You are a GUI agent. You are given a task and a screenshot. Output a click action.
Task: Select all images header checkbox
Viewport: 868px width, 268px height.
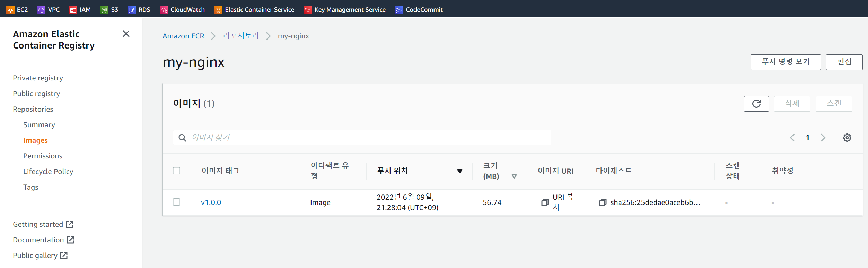click(177, 171)
